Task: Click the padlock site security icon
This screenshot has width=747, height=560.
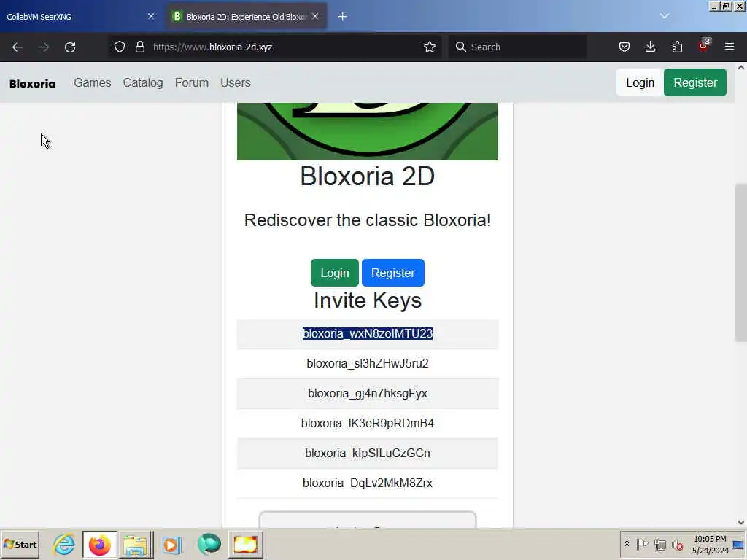Action: click(x=139, y=47)
